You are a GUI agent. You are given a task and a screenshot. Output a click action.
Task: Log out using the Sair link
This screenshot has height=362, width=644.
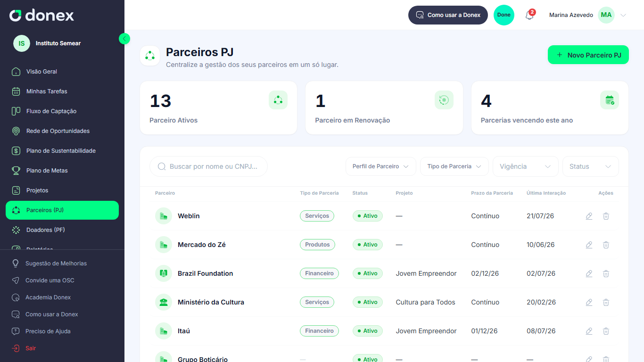(x=24, y=348)
